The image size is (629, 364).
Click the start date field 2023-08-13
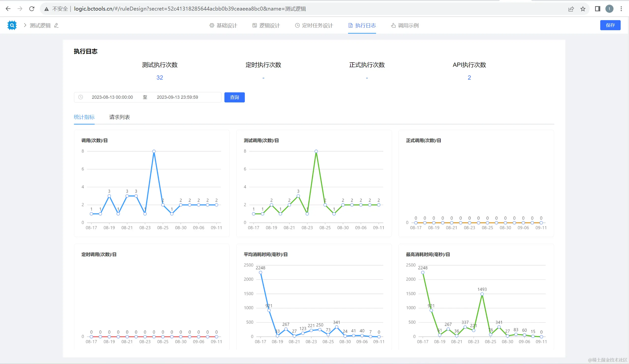coord(112,97)
